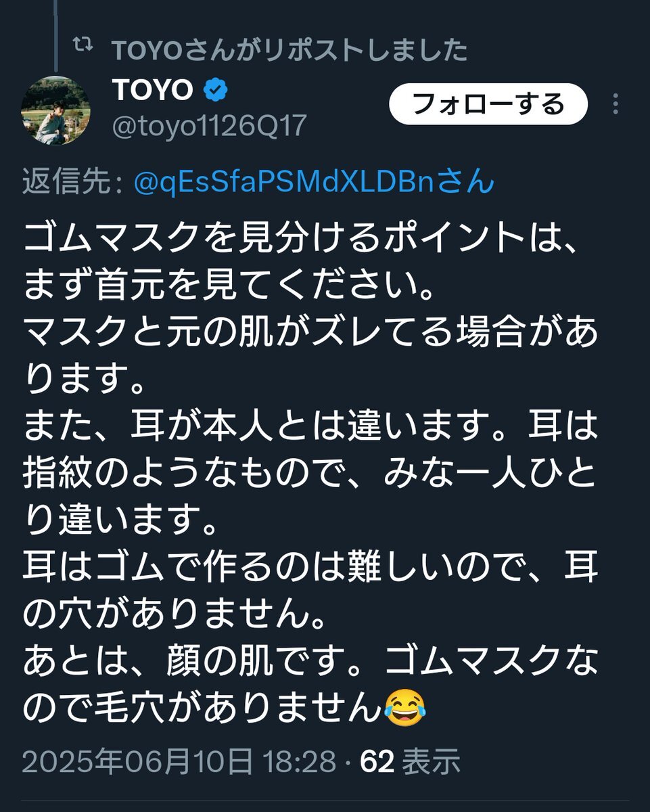This screenshot has height=812, width=650.
Task: Click the thread connector line above avatar
Action: [x=56, y=35]
